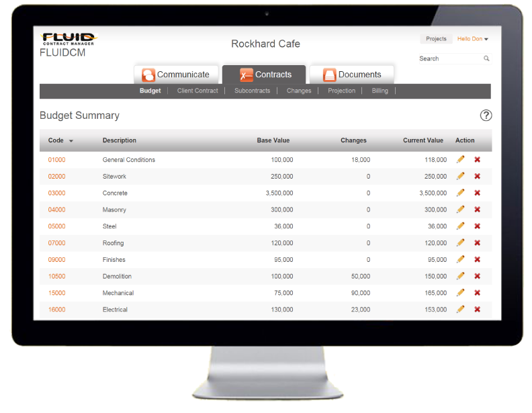Edit the Mechanical row
This screenshot has width=532, height=413.
[x=460, y=292]
